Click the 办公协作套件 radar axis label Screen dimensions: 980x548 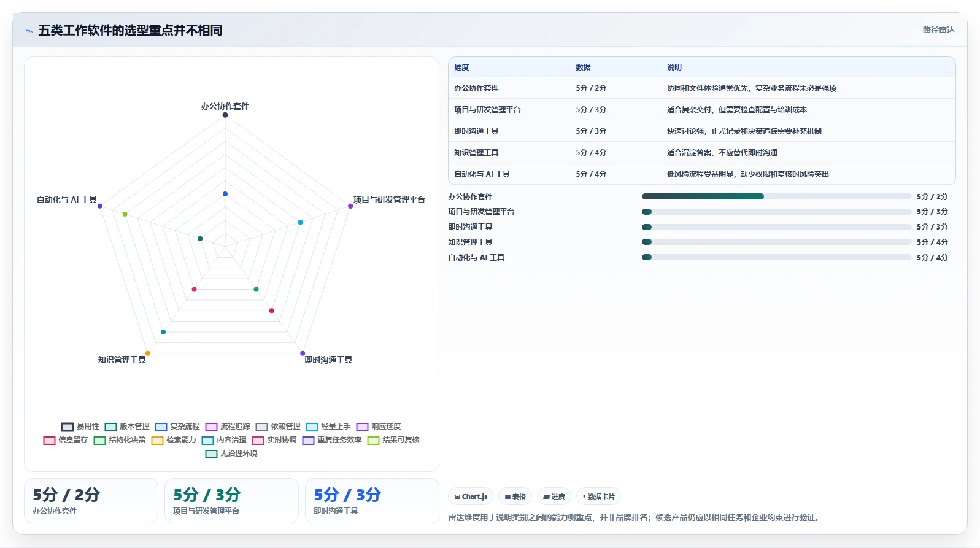click(225, 106)
